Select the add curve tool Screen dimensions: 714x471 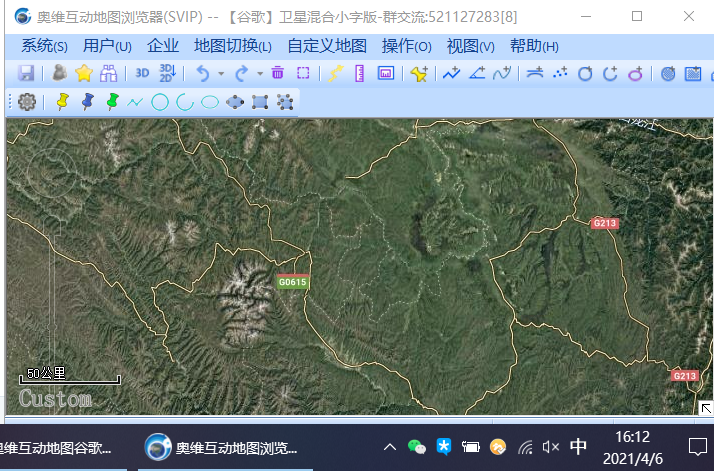tap(502, 73)
